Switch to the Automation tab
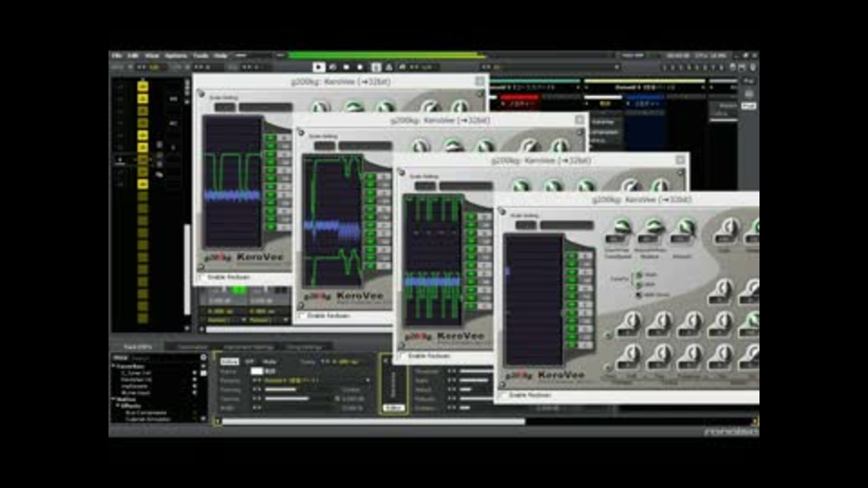Image resolution: width=868 pixels, height=488 pixels. point(192,347)
